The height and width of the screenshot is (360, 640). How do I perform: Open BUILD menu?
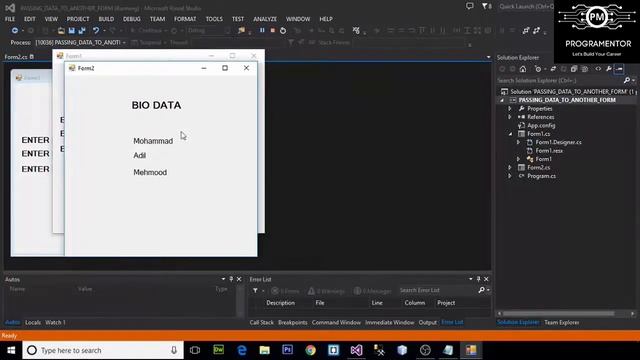click(x=106, y=19)
